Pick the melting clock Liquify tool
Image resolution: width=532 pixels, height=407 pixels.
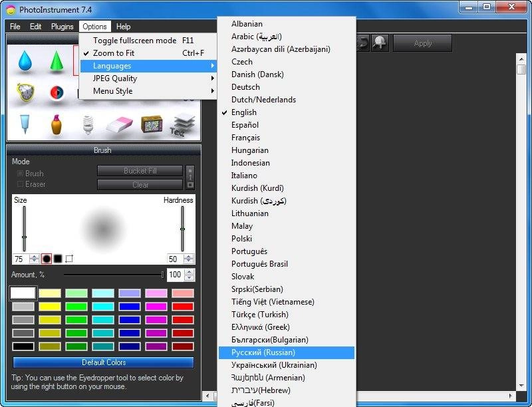tap(25, 92)
